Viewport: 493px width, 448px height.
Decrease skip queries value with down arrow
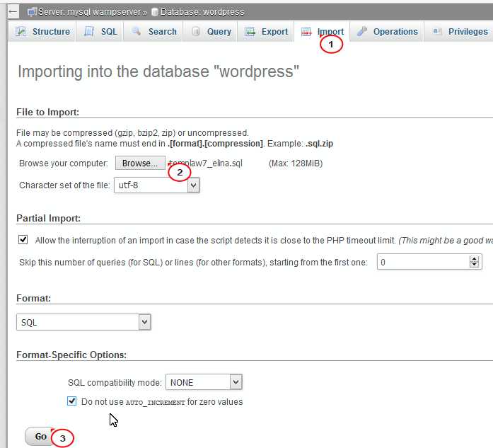click(474, 265)
